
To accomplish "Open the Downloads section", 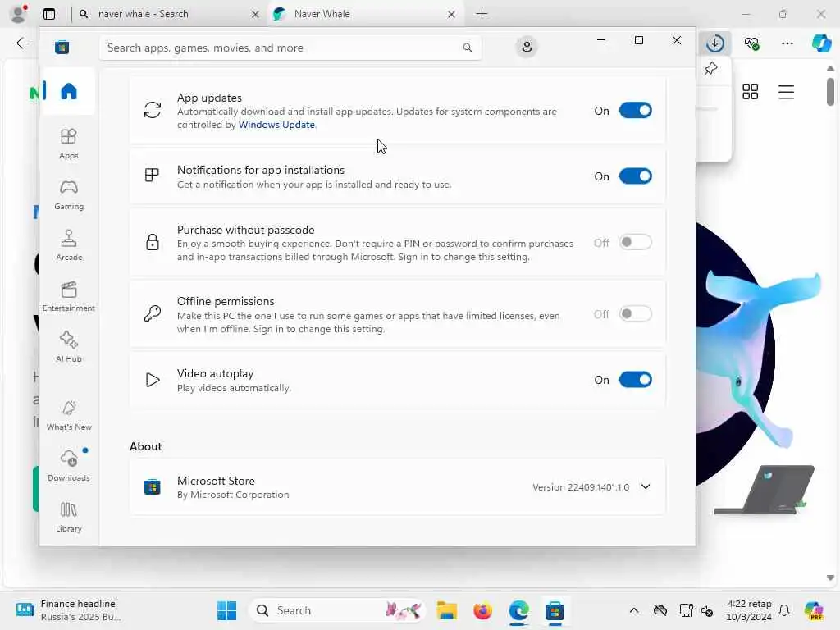I will coord(69,467).
